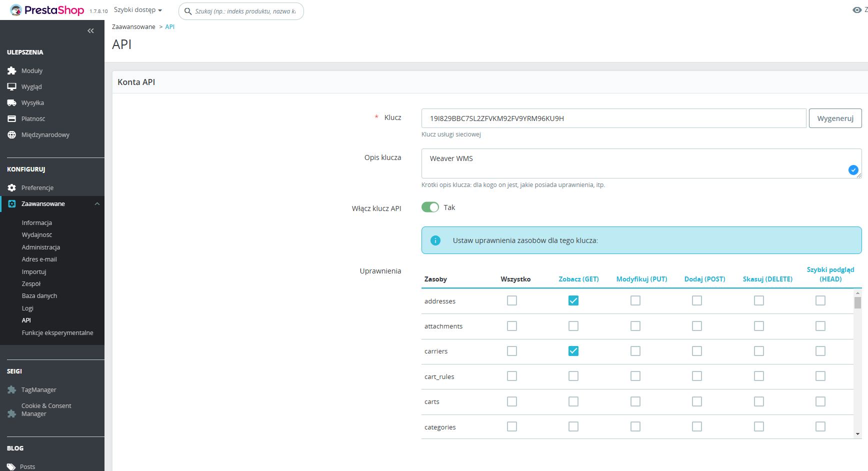The height and width of the screenshot is (471, 868).
Task: Click Szybki podgląd (HEAD) column header
Action: [x=830, y=274]
